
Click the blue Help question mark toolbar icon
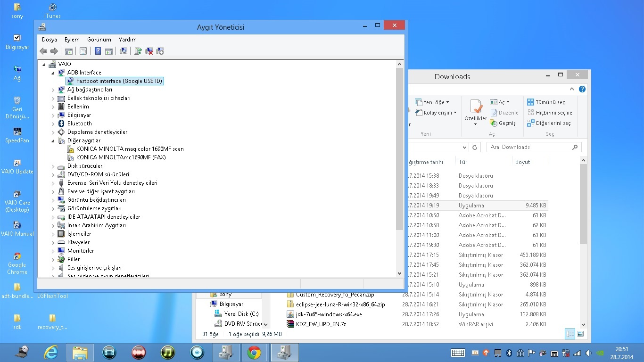click(98, 51)
